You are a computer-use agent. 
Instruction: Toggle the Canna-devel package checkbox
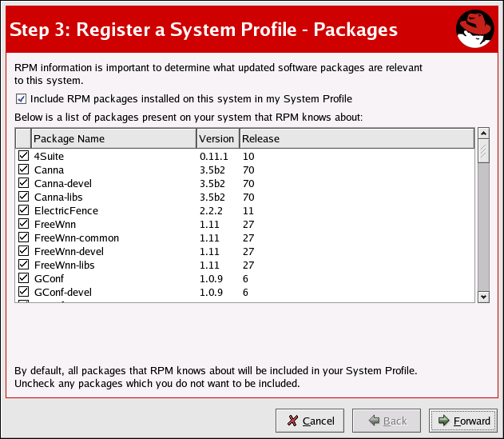click(23, 183)
